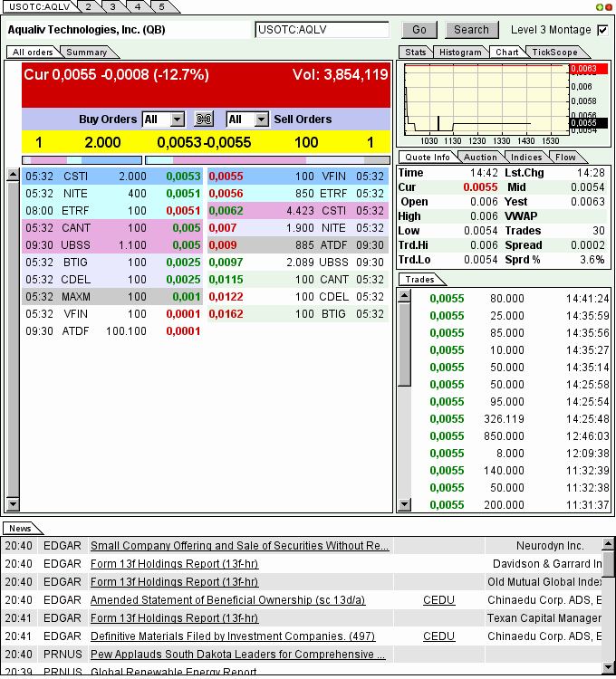
Task: Switch to workspace tab 3
Action: (112, 6)
